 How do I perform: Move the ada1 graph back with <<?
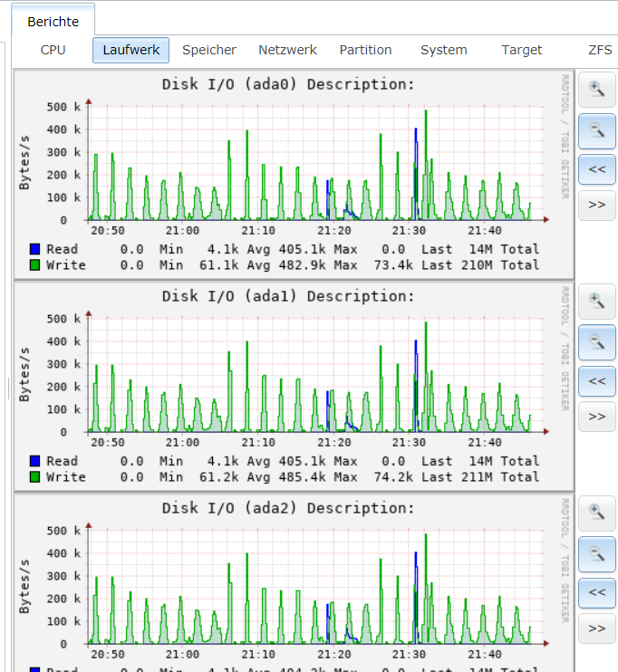click(x=596, y=381)
